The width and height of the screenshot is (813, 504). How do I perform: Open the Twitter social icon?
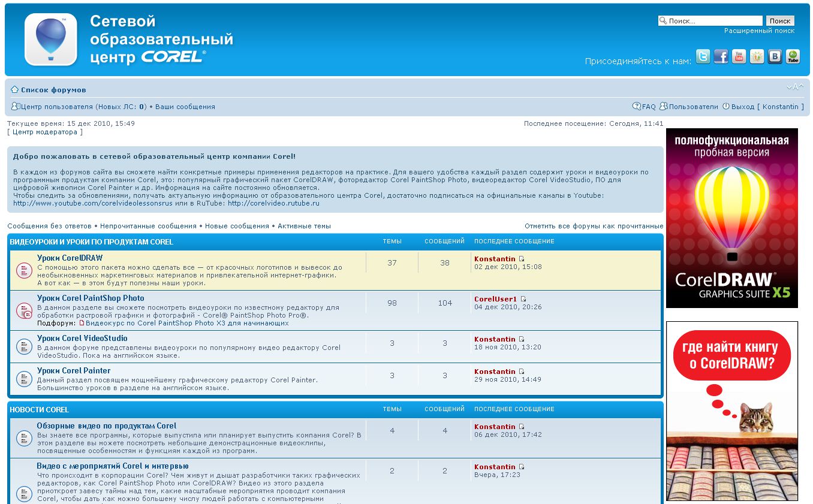pos(703,57)
